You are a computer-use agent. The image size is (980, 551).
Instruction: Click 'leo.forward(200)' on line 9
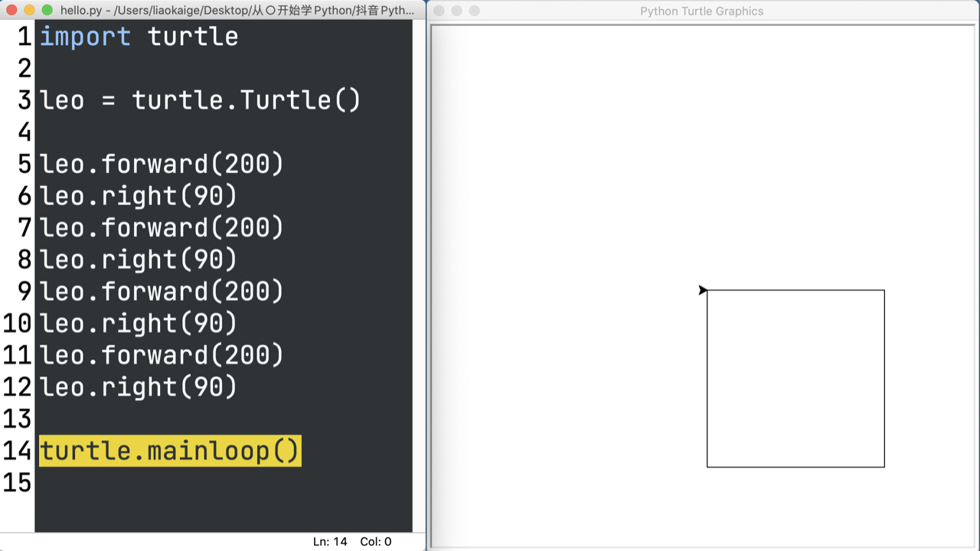click(x=162, y=292)
